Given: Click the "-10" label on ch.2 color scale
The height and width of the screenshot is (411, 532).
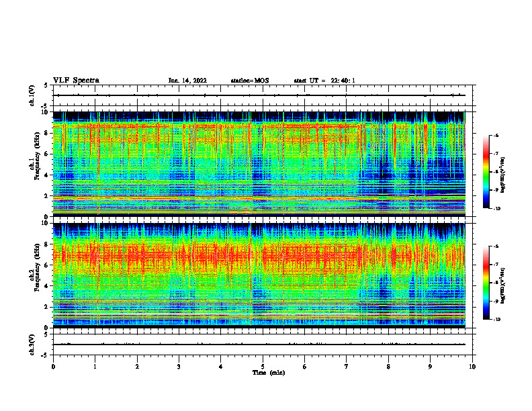Looking at the screenshot, I should (x=496, y=320).
